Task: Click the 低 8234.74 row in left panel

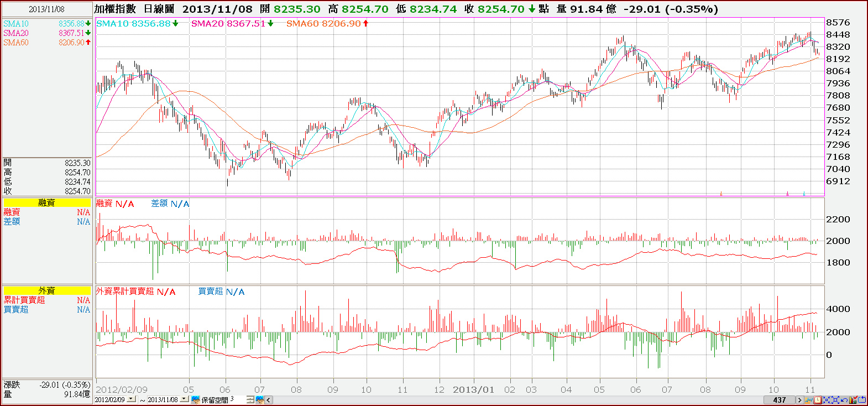Action: coord(46,181)
